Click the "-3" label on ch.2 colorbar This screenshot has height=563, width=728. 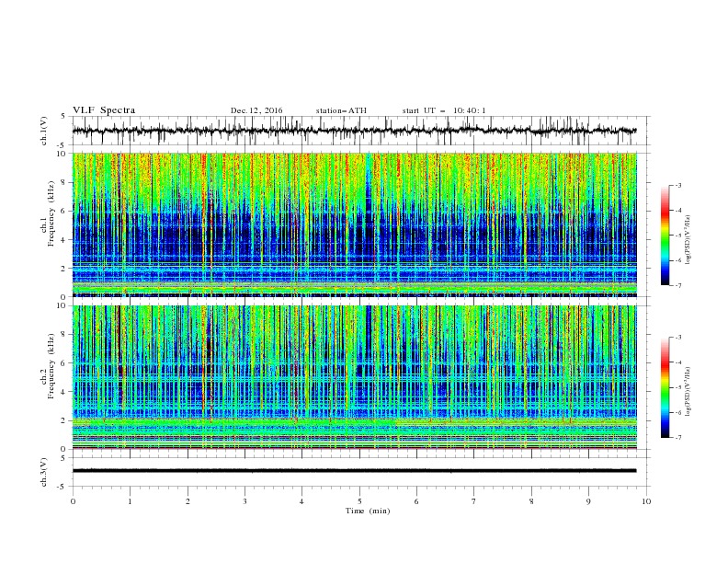point(678,338)
